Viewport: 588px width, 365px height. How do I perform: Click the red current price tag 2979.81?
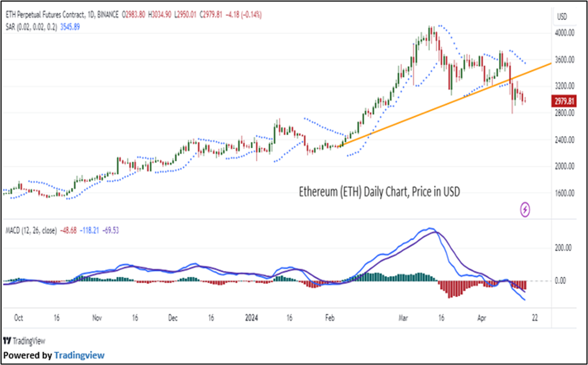pos(564,102)
